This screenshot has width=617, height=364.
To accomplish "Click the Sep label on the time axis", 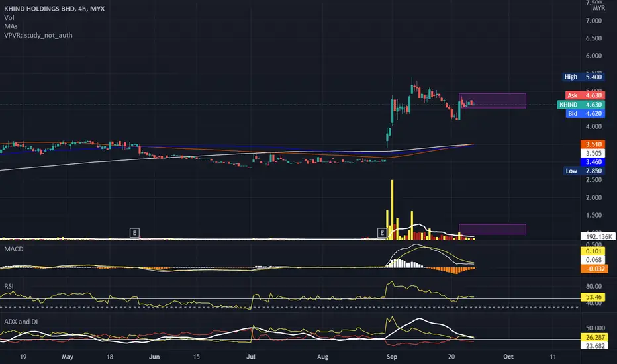I will (x=392, y=357).
